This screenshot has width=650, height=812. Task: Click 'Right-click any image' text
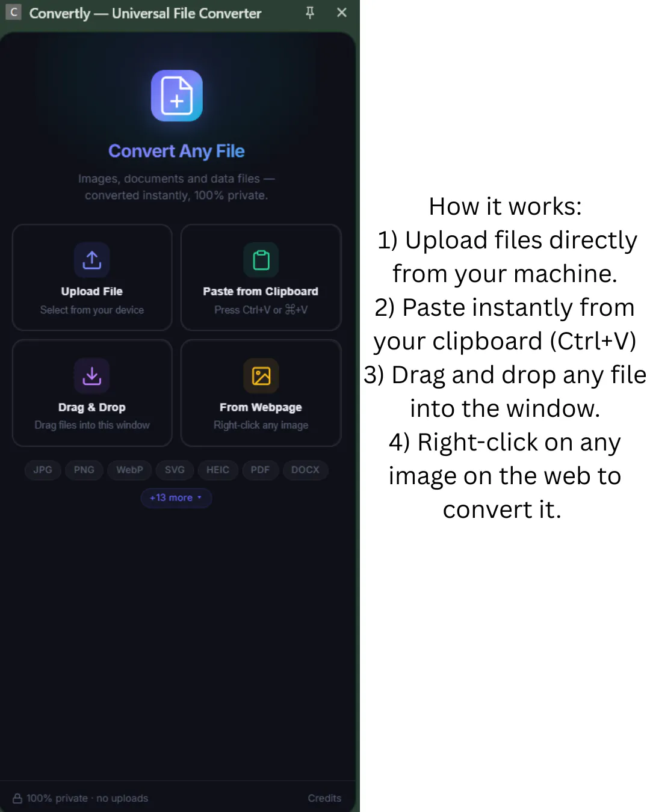click(x=261, y=425)
